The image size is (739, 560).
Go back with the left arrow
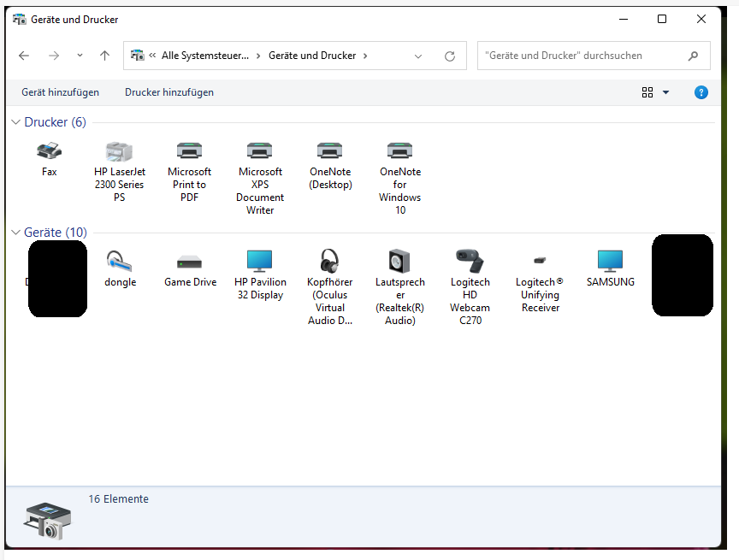click(24, 56)
